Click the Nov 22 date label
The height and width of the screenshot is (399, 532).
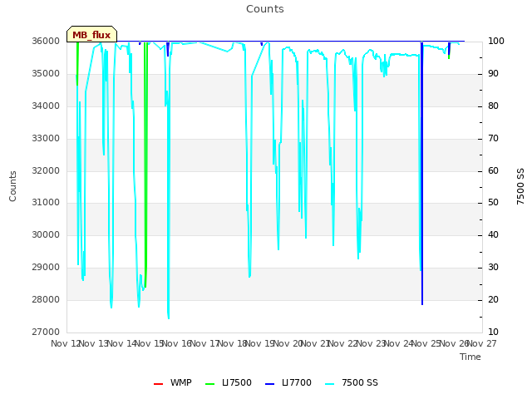pyautogui.click(x=343, y=343)
